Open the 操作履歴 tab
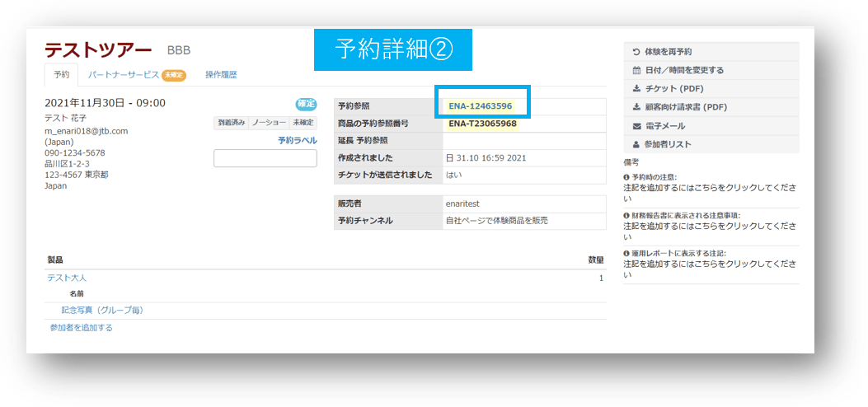The height and width of the screenshot is (407, 868). (221, 75)
